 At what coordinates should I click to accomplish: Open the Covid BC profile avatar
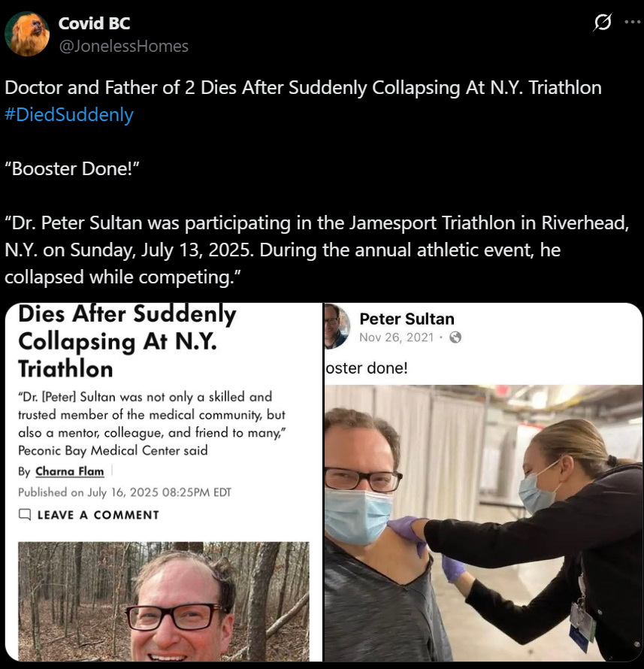[27, 34]
